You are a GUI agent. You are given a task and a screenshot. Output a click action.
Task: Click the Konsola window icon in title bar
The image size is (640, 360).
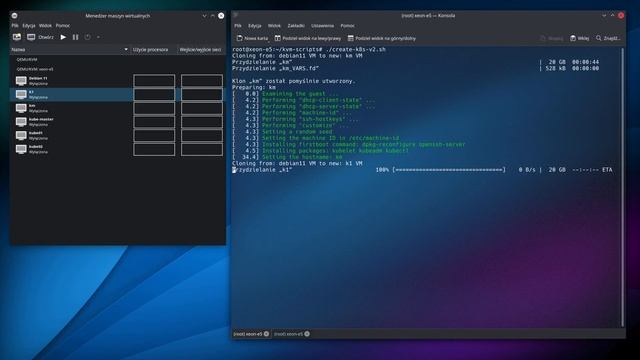(x=236, y=15)
